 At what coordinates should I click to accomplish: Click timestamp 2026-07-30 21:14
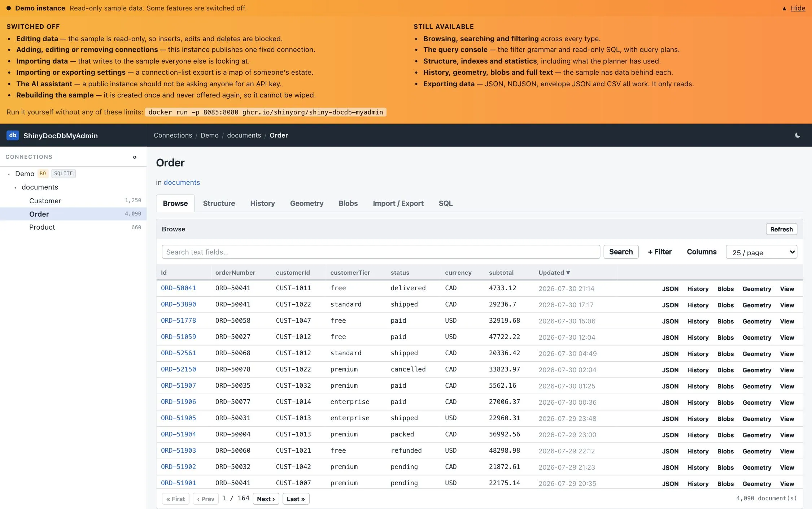point(566,288)
